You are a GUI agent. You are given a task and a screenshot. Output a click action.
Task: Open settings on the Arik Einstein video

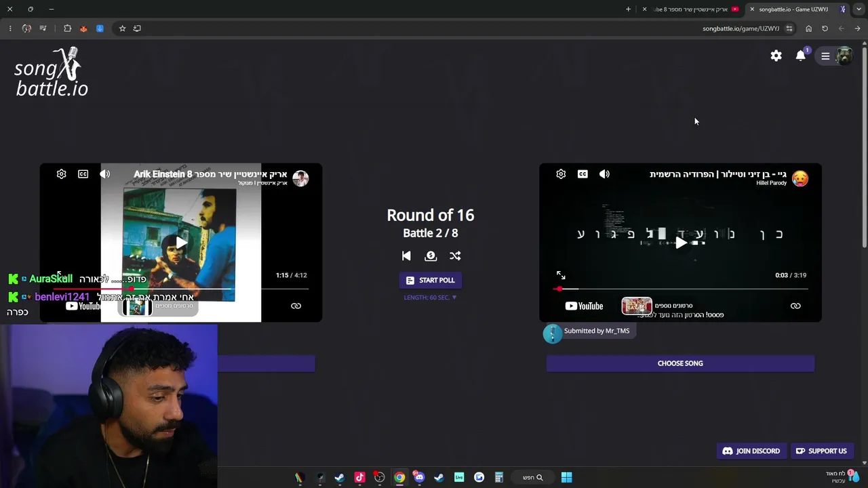pyautogui.click(x=62, y=174)
